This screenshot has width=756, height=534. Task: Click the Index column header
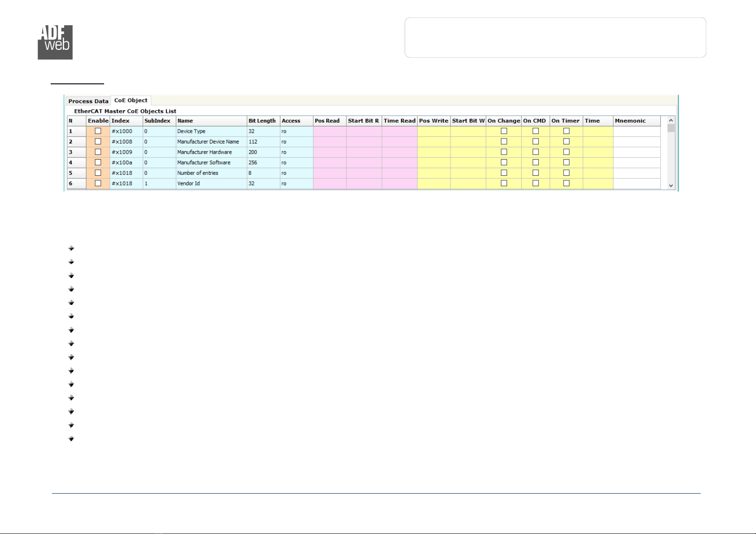[126, 121]
